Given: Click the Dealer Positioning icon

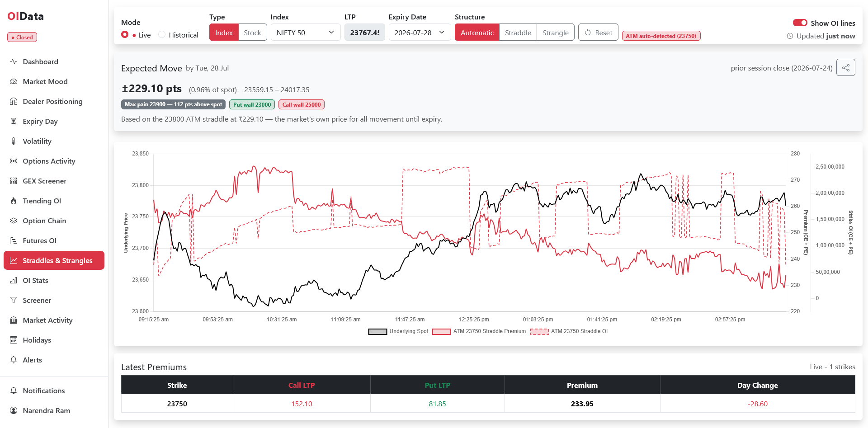Looking at the screenshot, I should [14, 101].
